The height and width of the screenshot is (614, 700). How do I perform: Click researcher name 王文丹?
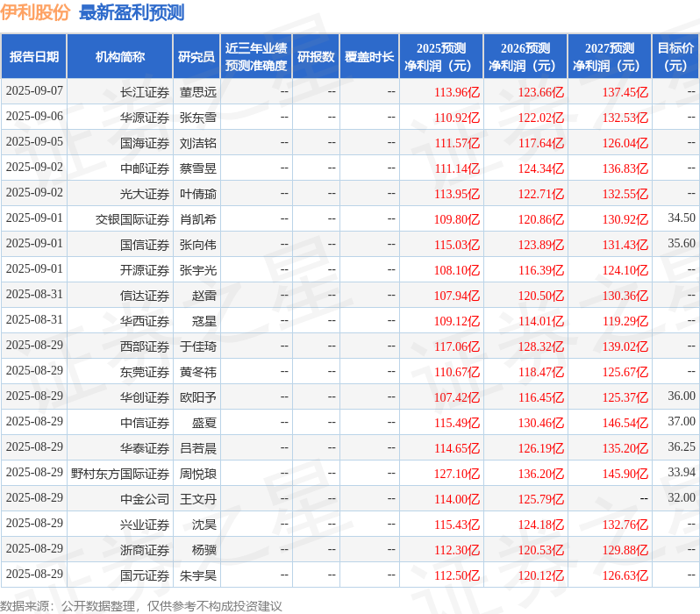pyautogui.click(x=197, y=500)
